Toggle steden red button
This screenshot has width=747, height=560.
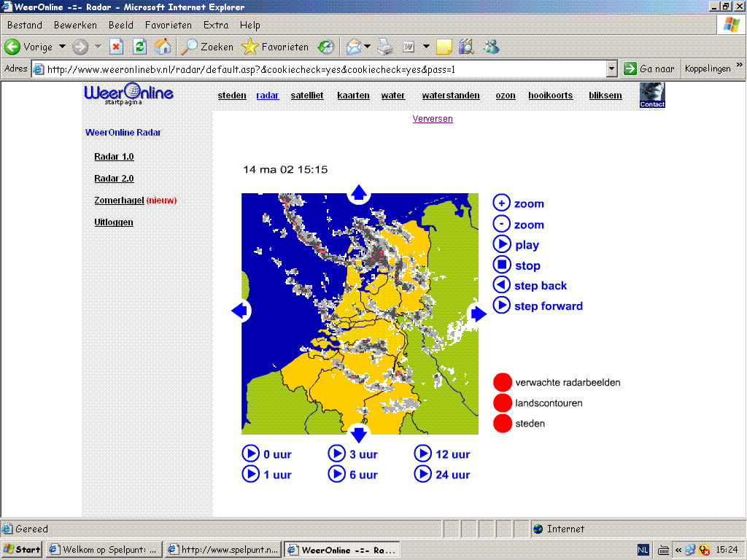coord(502,423)
